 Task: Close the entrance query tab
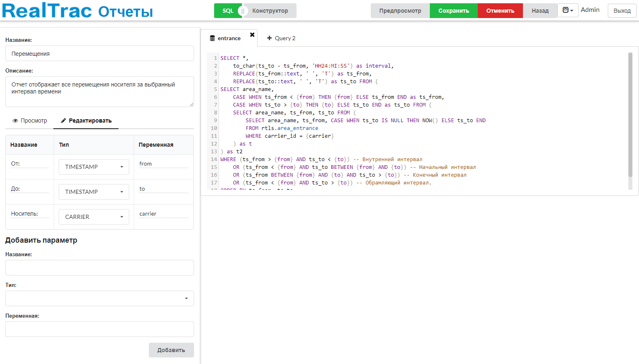click(x=252, y=35)
